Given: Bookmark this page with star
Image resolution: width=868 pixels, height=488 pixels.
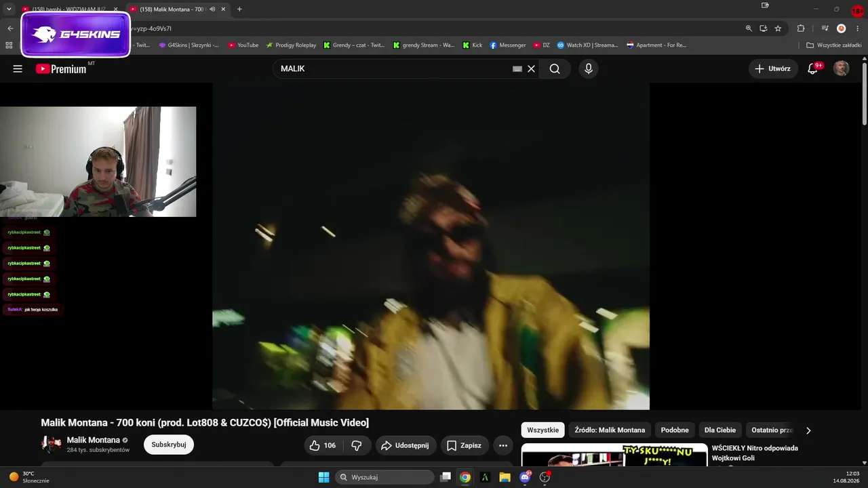Looking at the screenshot, I should coord(778,28).
